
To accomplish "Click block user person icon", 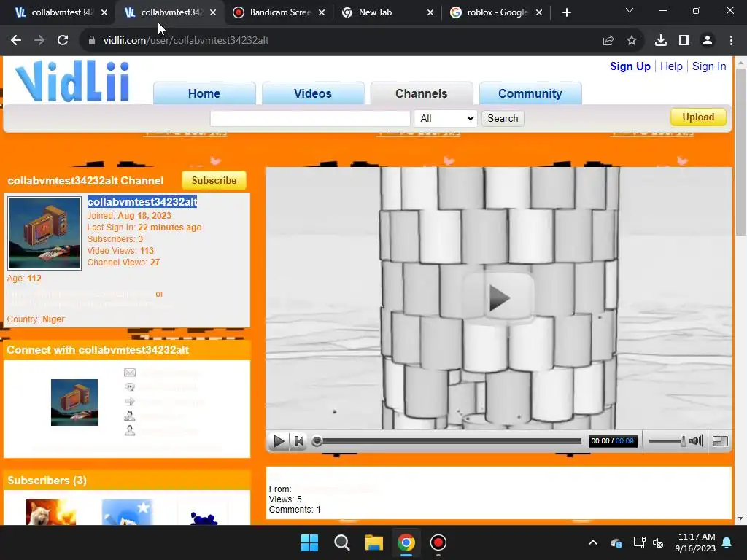I will pos(130,430).
